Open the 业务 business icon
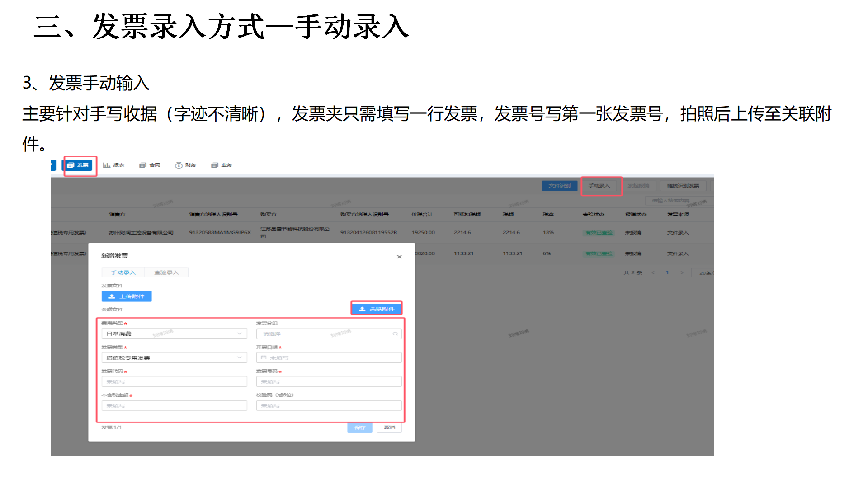Viewport: 868px width, 488px height. pos(215,165)
